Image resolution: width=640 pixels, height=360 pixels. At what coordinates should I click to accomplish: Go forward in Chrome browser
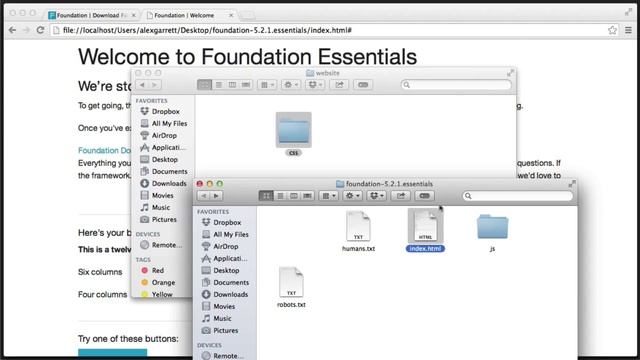26,30
